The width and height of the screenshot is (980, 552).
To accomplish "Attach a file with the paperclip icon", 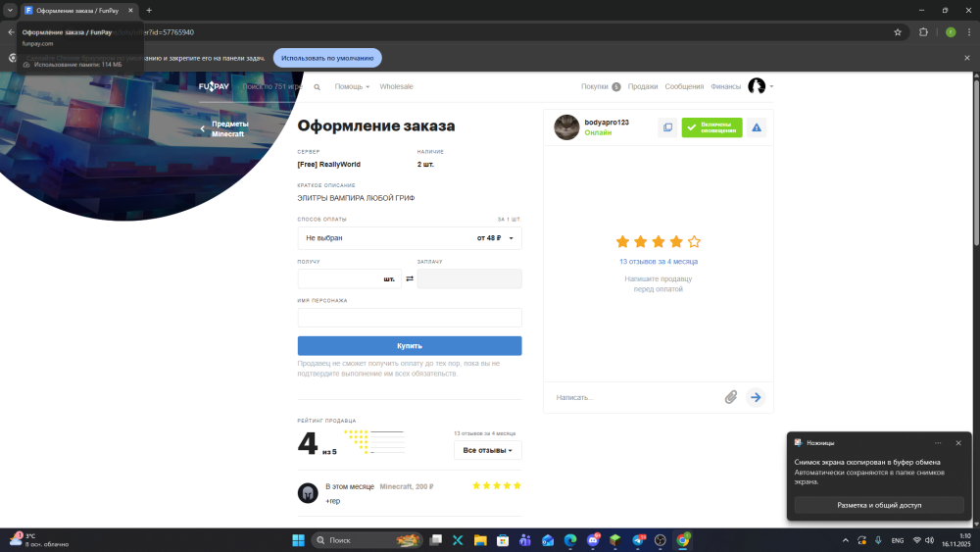I will click(731, 397).
